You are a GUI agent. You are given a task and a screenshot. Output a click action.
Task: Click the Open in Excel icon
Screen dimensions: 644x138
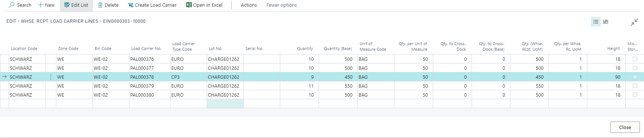189,5
